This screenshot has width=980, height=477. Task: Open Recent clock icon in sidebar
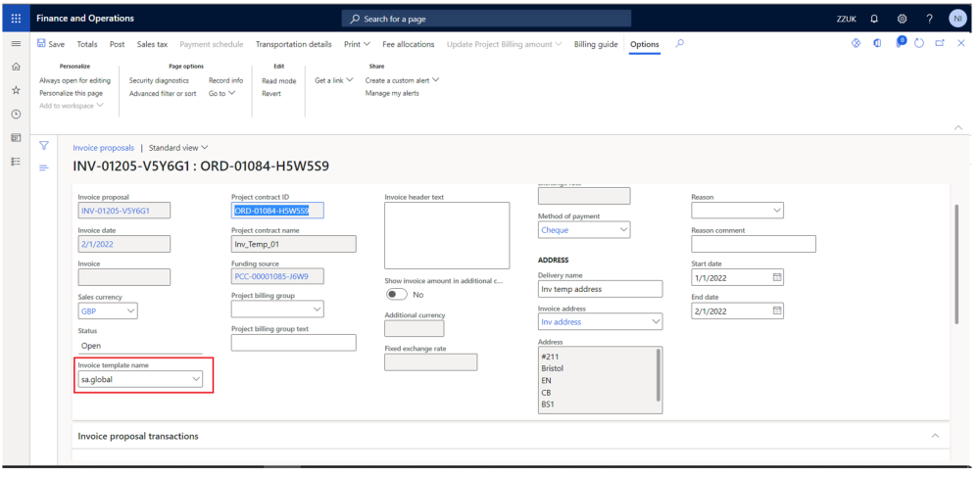click(17, 115)
